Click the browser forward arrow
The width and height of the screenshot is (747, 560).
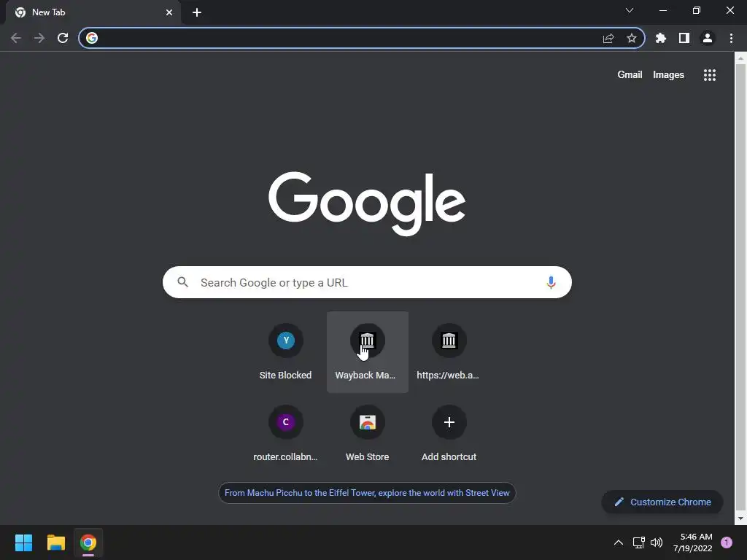pos(39,38)
